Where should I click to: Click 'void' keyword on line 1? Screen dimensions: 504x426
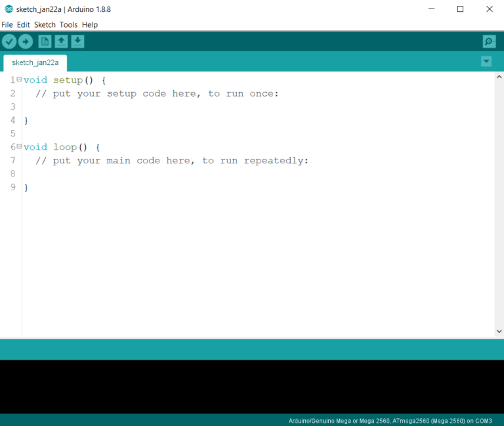(x=35, y=80)
